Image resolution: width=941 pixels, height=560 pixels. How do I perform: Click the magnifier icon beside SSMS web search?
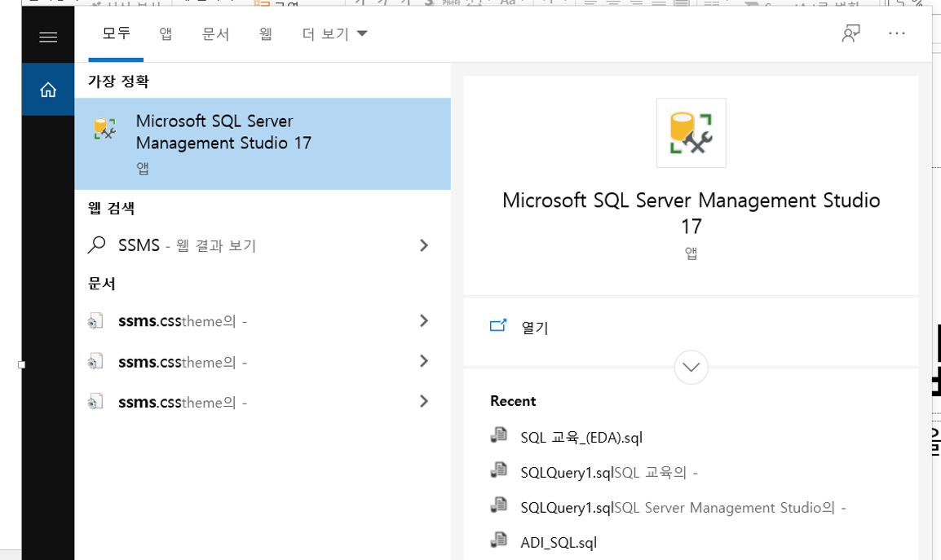(96, 245)
